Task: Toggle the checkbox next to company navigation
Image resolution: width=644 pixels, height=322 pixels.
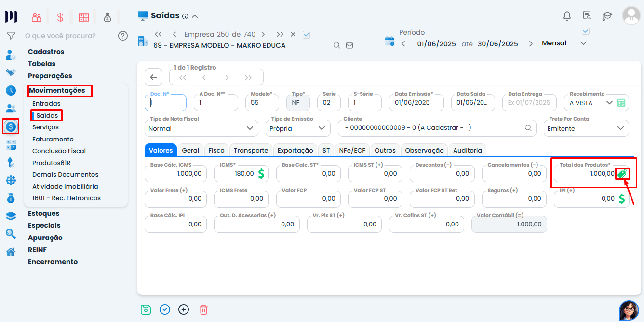Action: tap(306, 34)
